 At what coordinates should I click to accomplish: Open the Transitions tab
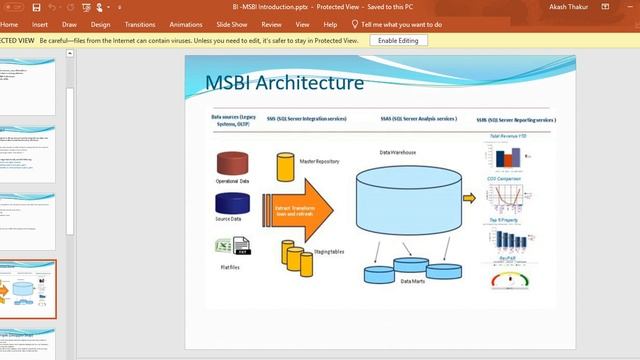[140, 24]
